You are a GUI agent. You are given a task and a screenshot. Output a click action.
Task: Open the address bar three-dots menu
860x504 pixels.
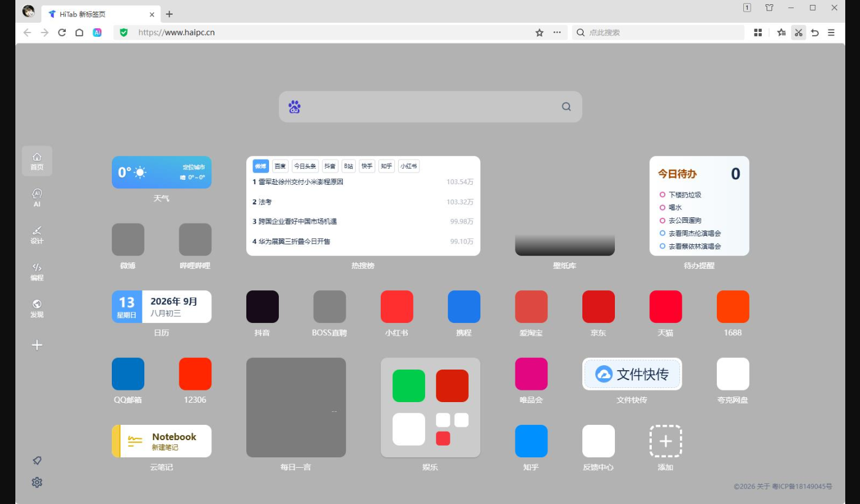[557, 33]
